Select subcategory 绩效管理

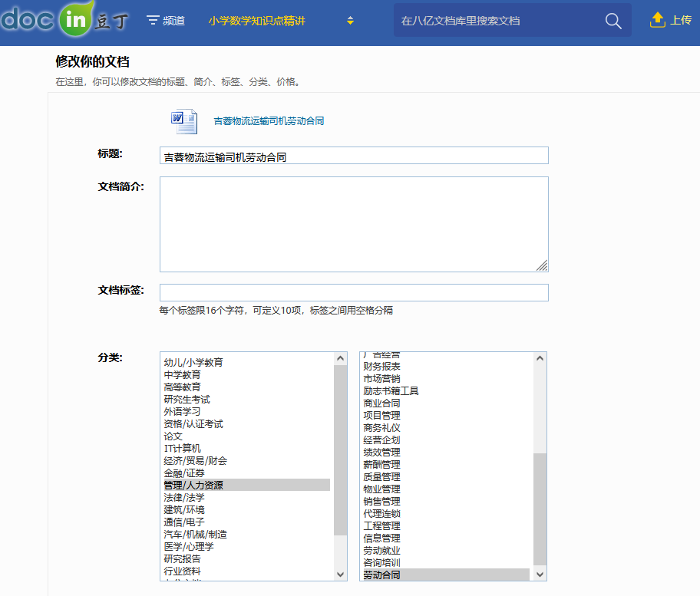[447, 452]
